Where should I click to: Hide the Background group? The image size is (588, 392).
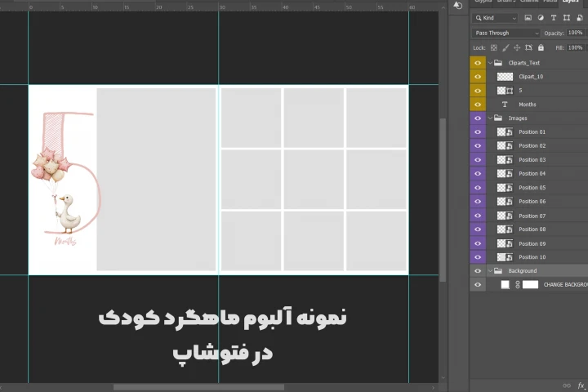(478, 270)
